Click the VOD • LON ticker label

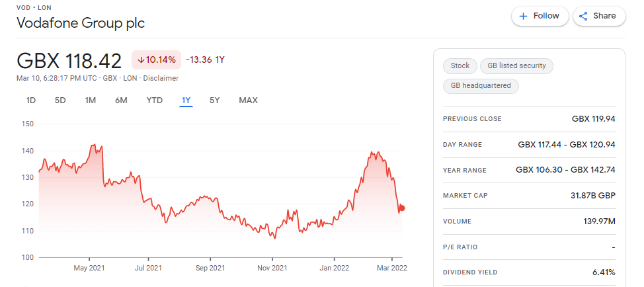(34, 7)
